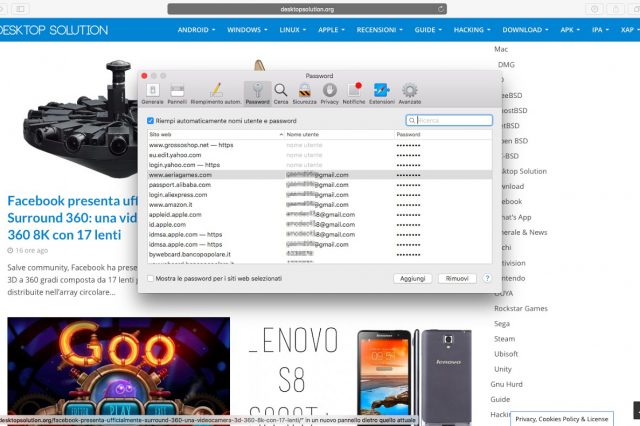The height and width of the screenshot is (426, 640).
Task: Open the Guide category link in sidebar
Action: 500,399
